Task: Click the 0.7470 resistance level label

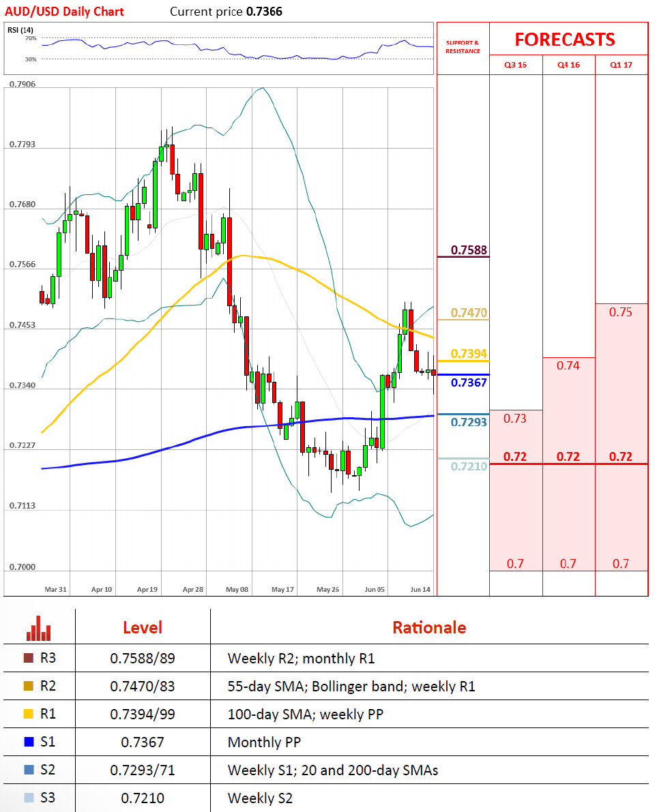Action: pyautogui.click(x=469, y=313)
